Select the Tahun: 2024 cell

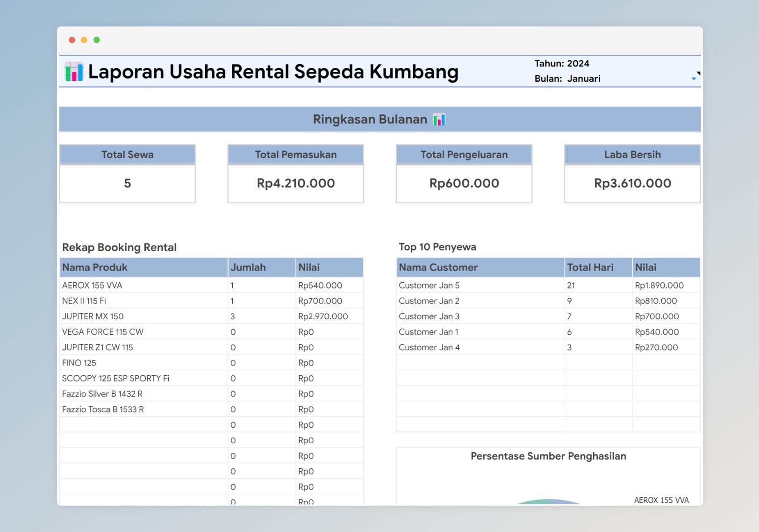(x=562, y=64)
